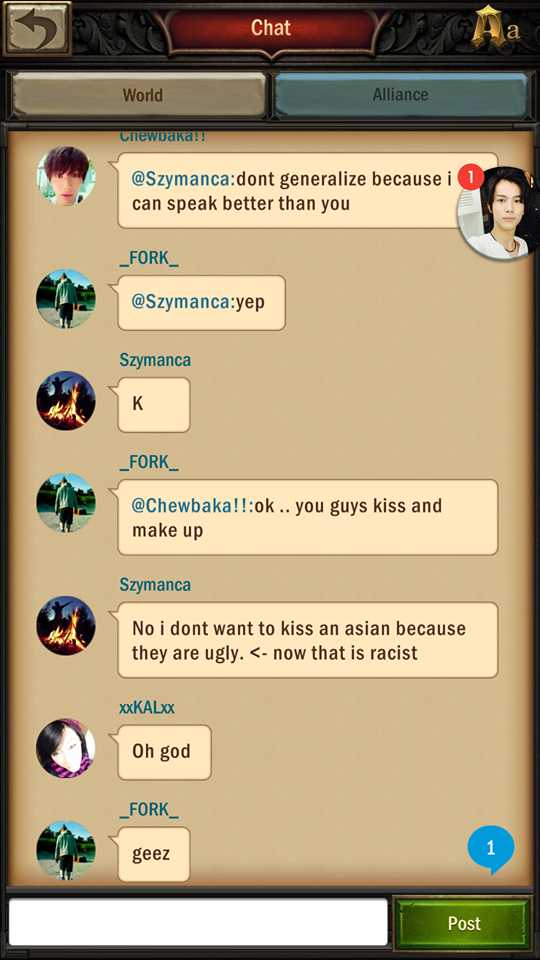Open the font size Aa icon
Viewport: 540px width, 960px height.
click(496, 27)
